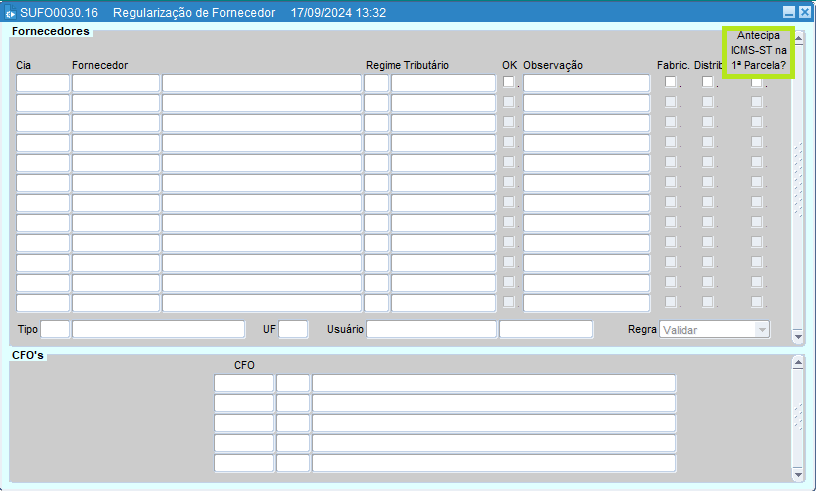This screenshot has height=491, width=816.
Task: Open the Regra dropdown showing Validar
Action: click(715, 329)
